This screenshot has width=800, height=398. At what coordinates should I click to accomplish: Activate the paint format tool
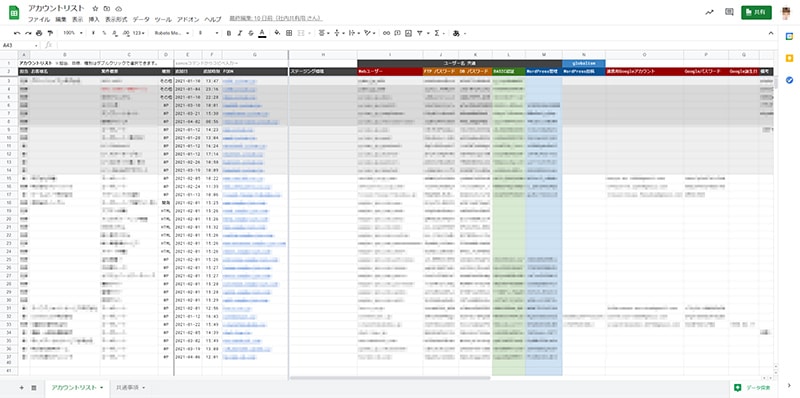coord(50,33)
